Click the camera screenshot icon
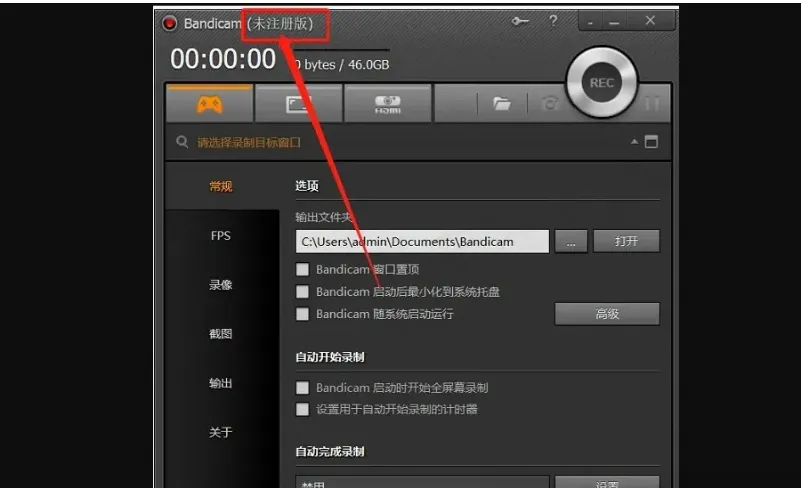 click(550, 104)
